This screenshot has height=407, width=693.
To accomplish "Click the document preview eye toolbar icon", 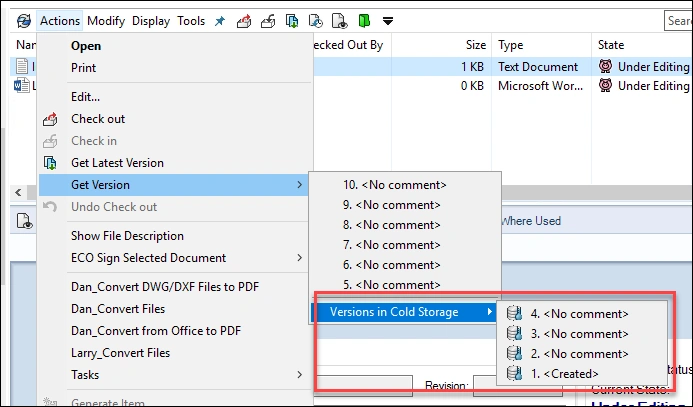I will click(x=339, y=21).
